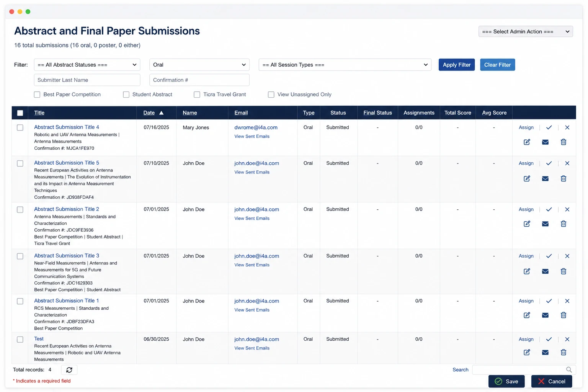This screenshot has height=392, width=588.
Task: Delete Abstract Submission Title 2 with trash icon
Action: (563, 224)
